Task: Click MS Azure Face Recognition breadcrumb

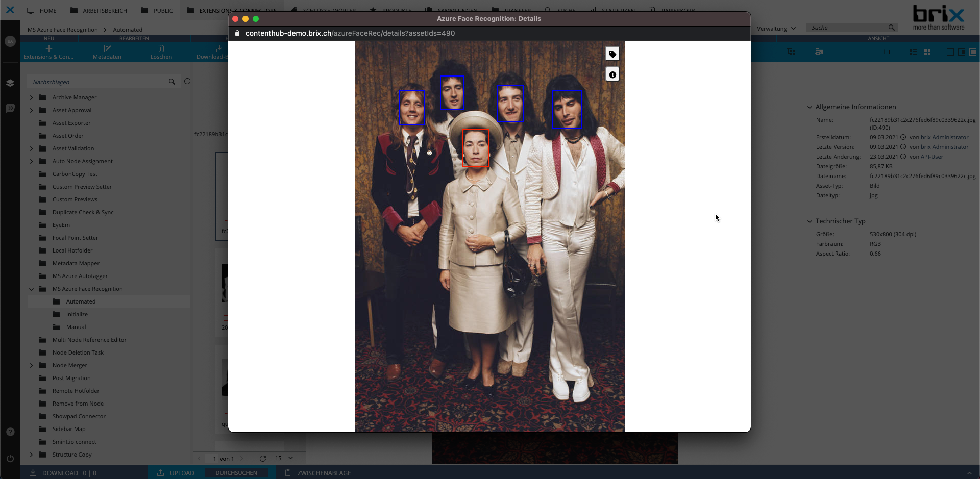Action: point(62,30)
